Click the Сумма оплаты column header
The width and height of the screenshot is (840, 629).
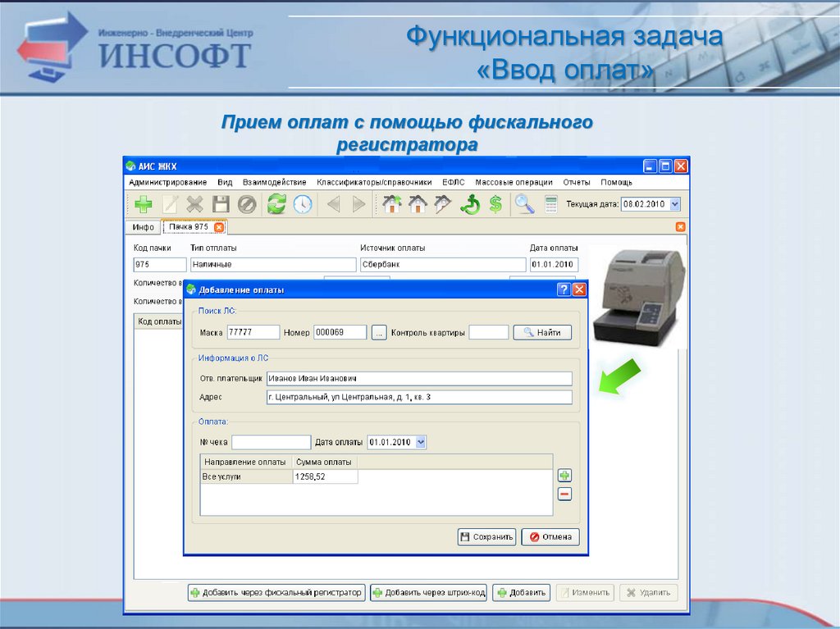(x=324, y=462)
